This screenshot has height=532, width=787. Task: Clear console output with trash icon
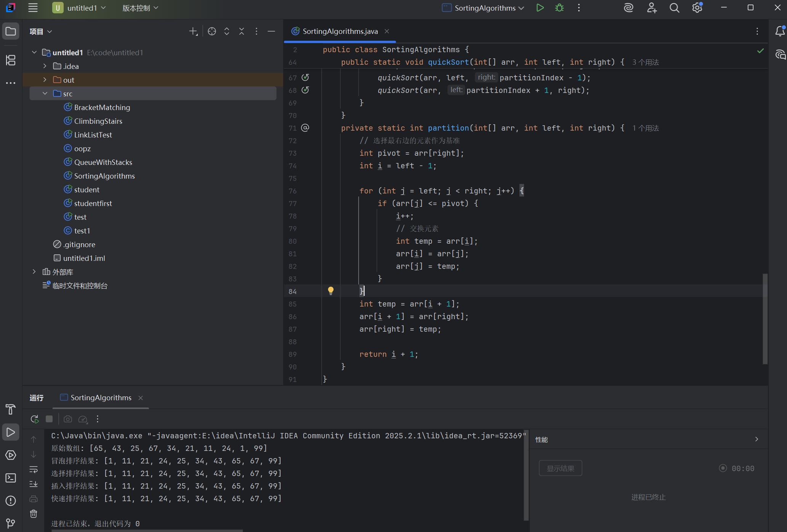point(34,514)
